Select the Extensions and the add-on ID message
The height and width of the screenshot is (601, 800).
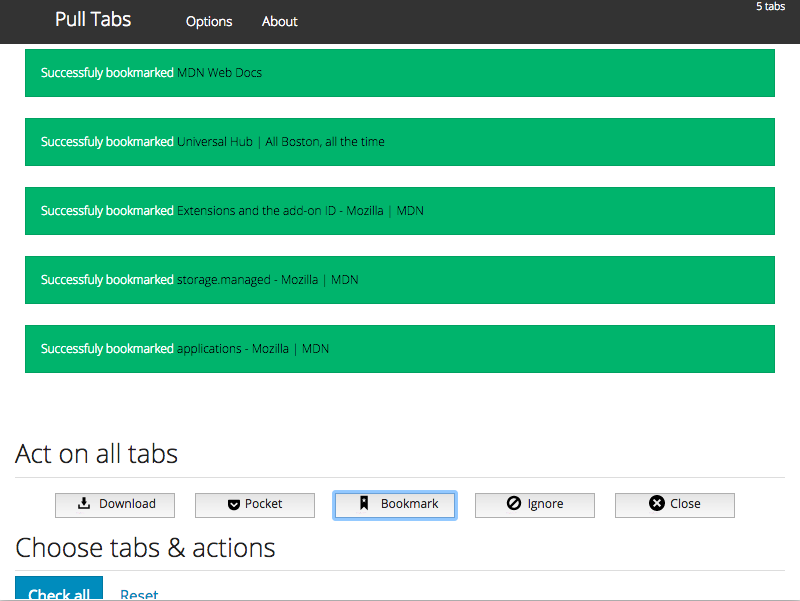pyautogui.click(x=400, y=211)
